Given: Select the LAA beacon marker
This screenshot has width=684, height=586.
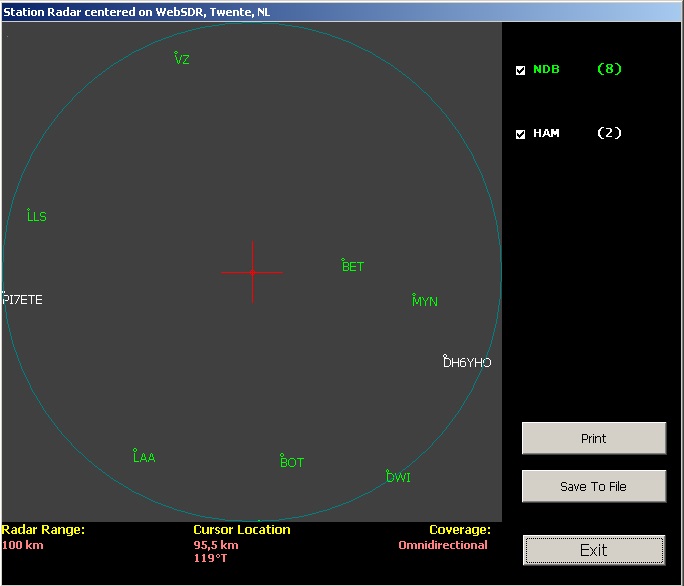Looking at the screenshot, I should tap(144, 456).
